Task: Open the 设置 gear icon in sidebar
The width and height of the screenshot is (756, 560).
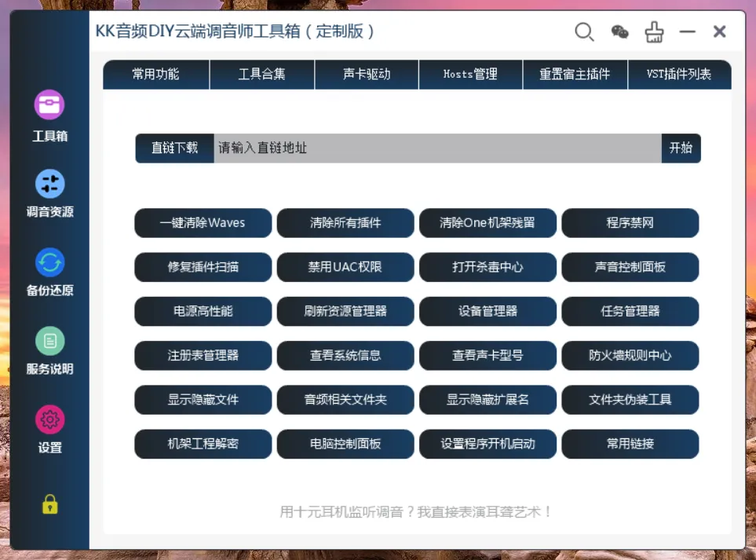Action: 49,419
